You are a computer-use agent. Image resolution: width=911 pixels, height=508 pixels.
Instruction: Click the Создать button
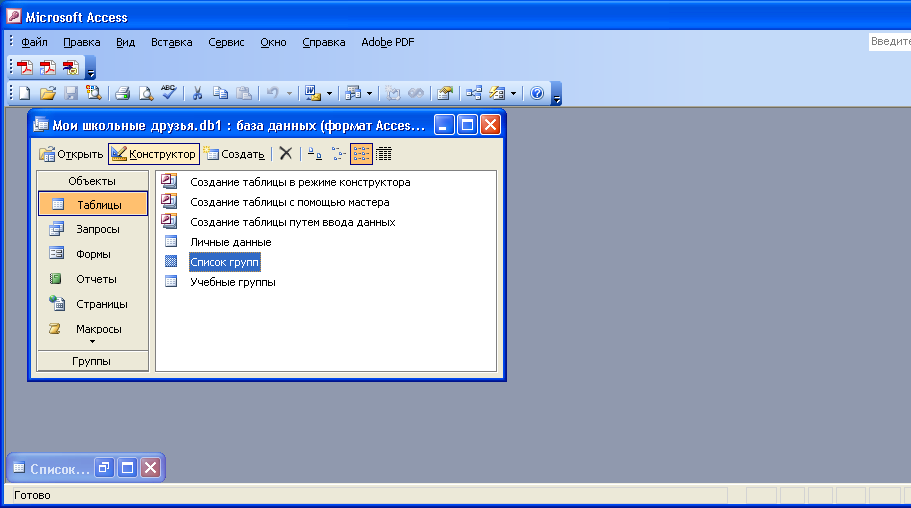pos(234,154)
